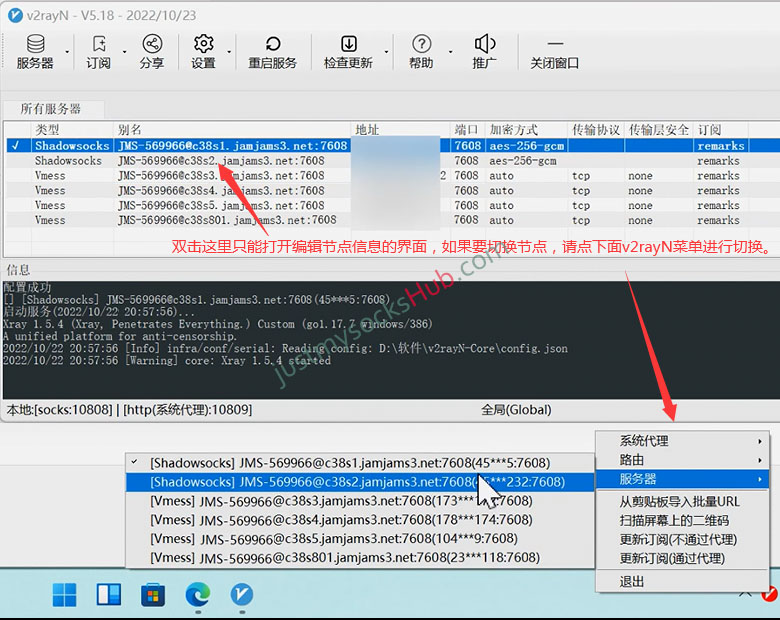Open the Widgets icon on taskbar

(x=108, y=594)
